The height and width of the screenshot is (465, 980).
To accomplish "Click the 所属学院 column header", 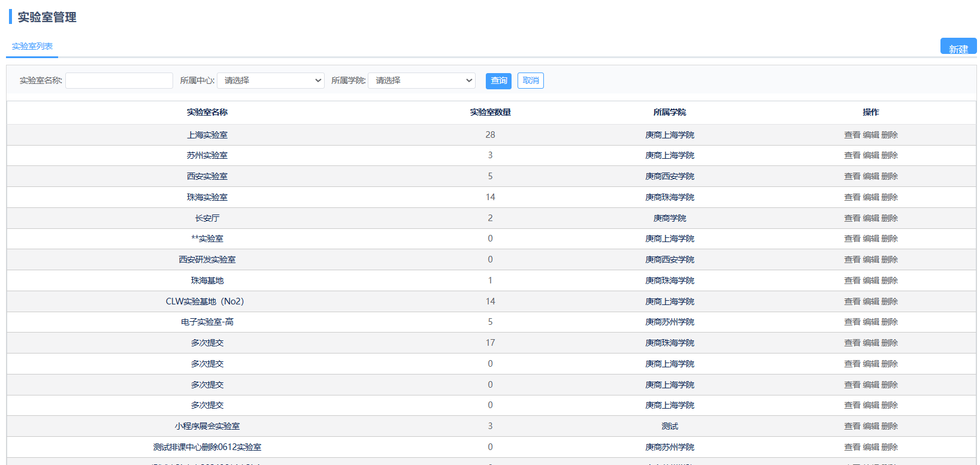I will tap(670, 112).
